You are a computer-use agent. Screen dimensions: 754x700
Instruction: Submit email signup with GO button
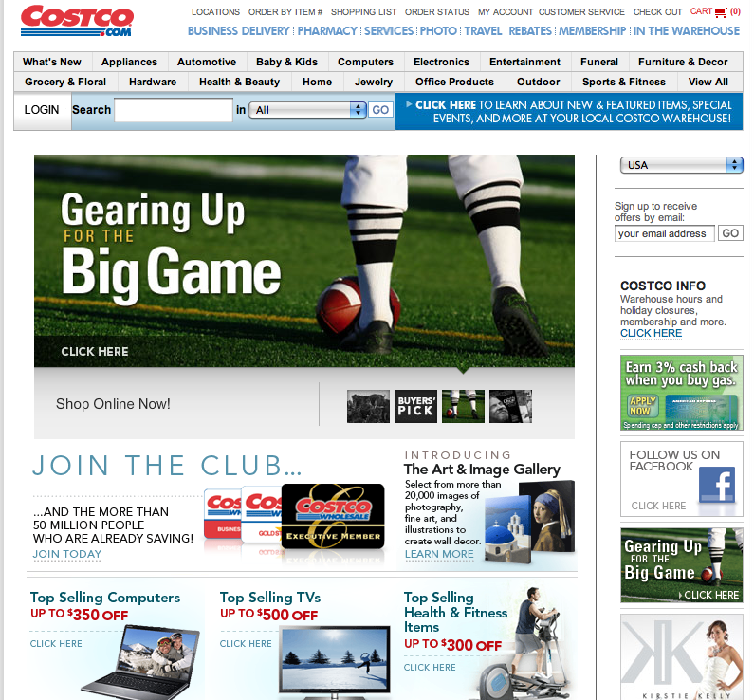pos(729,233)
